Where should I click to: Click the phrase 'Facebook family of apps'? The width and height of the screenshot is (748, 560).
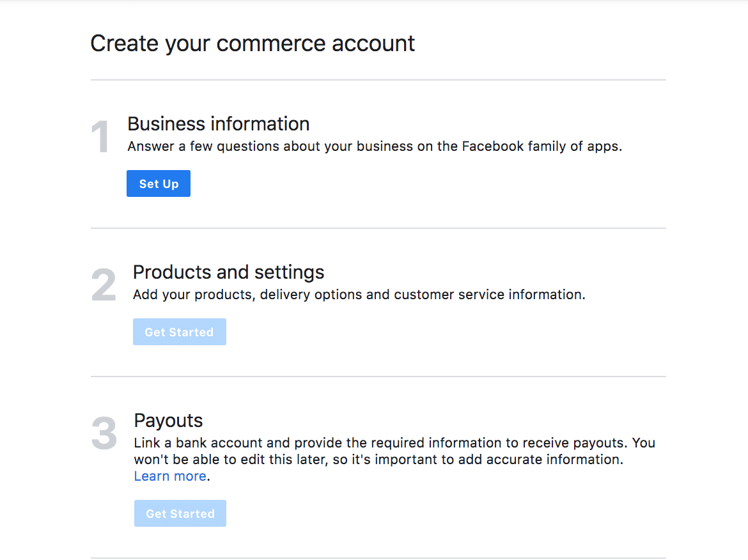coord(541,146)
